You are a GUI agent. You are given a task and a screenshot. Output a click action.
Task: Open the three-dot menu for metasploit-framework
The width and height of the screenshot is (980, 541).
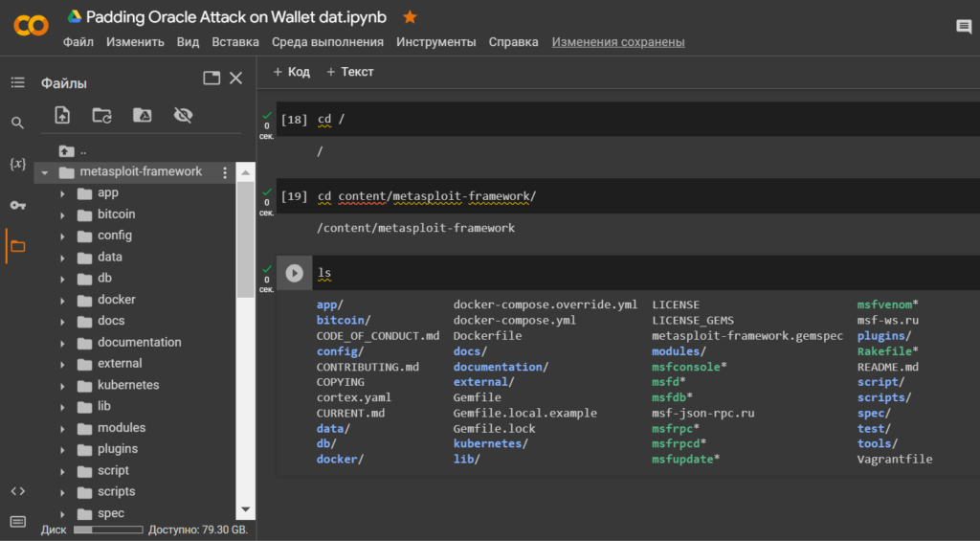click(225, 172)
